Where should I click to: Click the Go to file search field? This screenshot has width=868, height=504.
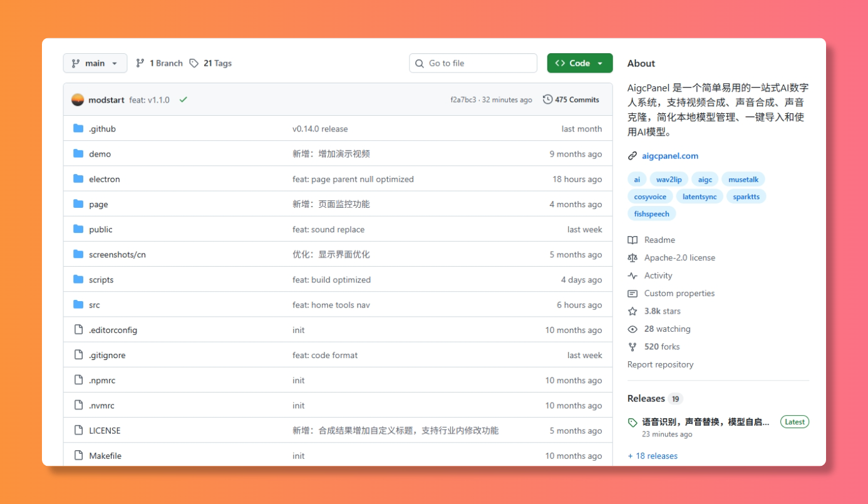pos(473,63)
